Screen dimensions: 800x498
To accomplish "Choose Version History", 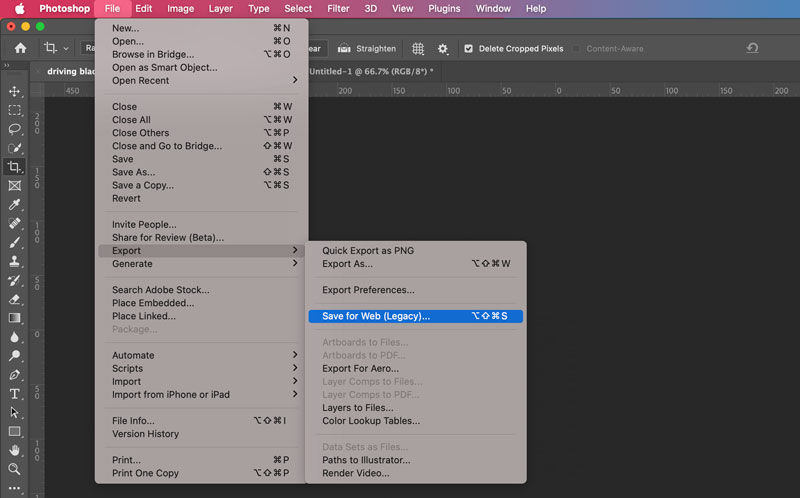I will (x=202, y=434).
